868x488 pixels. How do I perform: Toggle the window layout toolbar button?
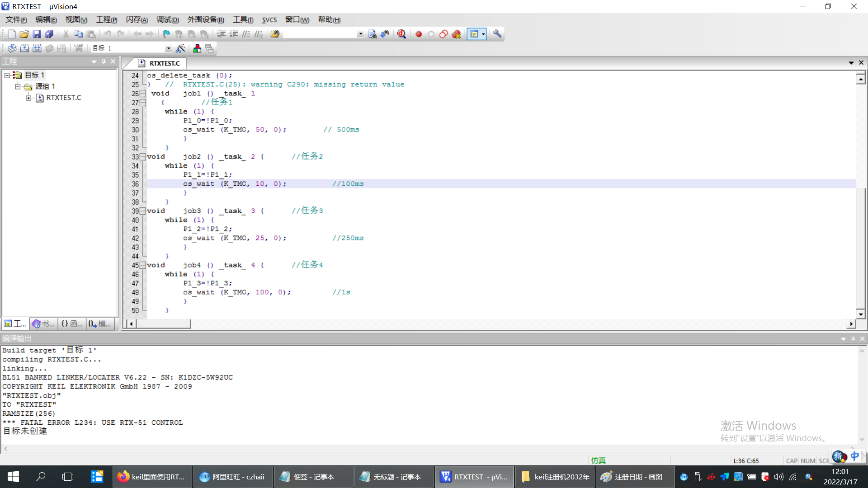474,34
